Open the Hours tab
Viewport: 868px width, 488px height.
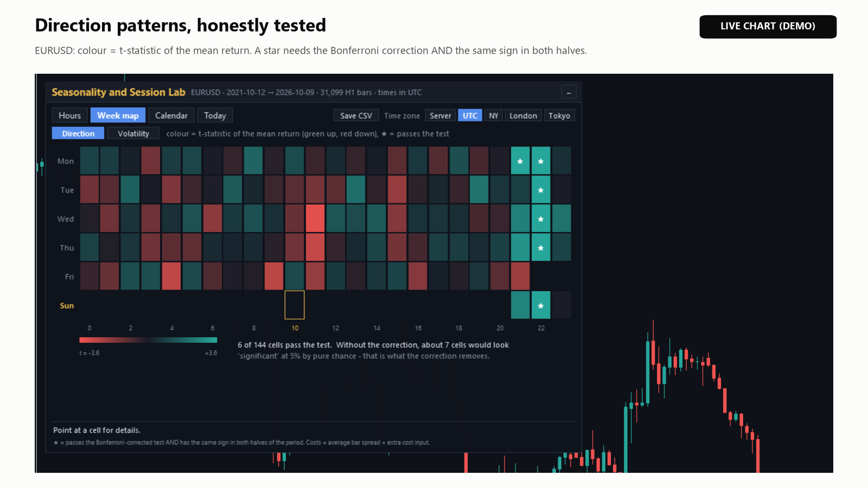pos(70,115)
